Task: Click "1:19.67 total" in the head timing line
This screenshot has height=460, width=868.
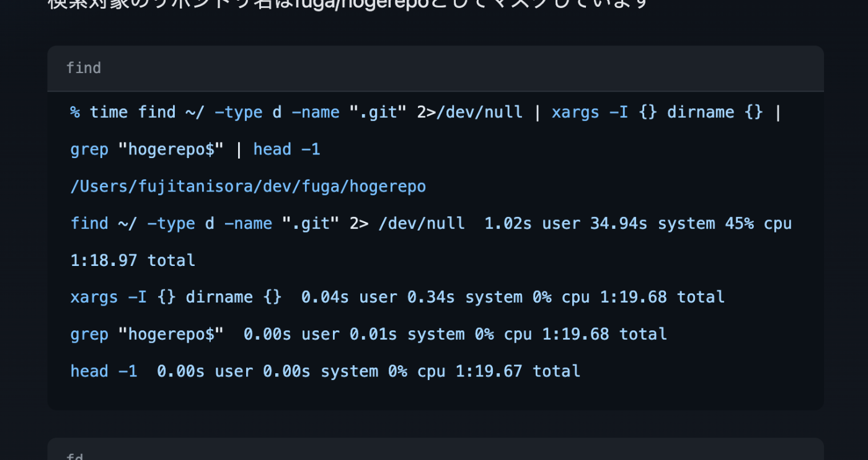Action: (x=518, y=371)
